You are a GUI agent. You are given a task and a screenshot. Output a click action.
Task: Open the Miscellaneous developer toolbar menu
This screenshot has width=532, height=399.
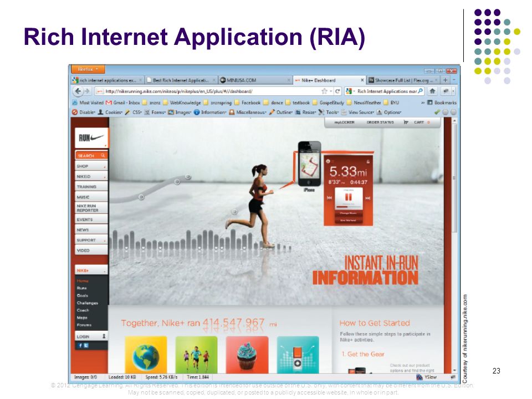(248, 112)
